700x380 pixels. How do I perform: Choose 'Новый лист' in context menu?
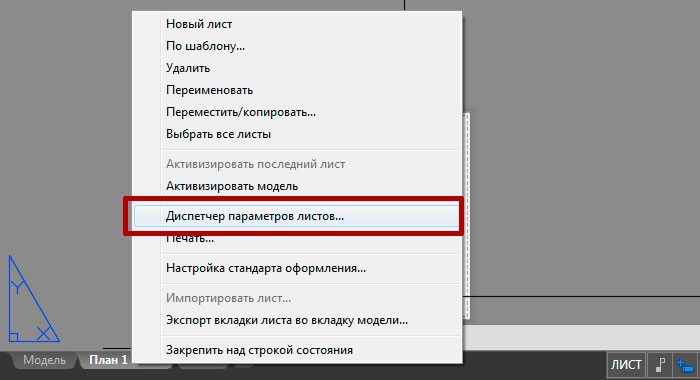[297, 24]
